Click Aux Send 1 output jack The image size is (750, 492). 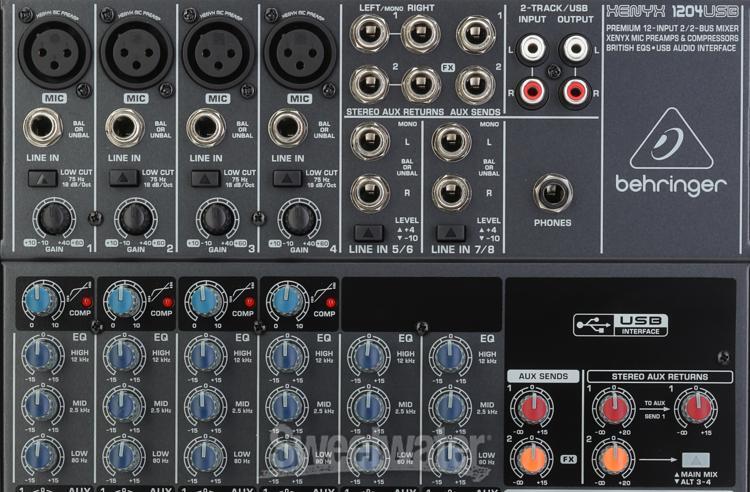point(475,34)
